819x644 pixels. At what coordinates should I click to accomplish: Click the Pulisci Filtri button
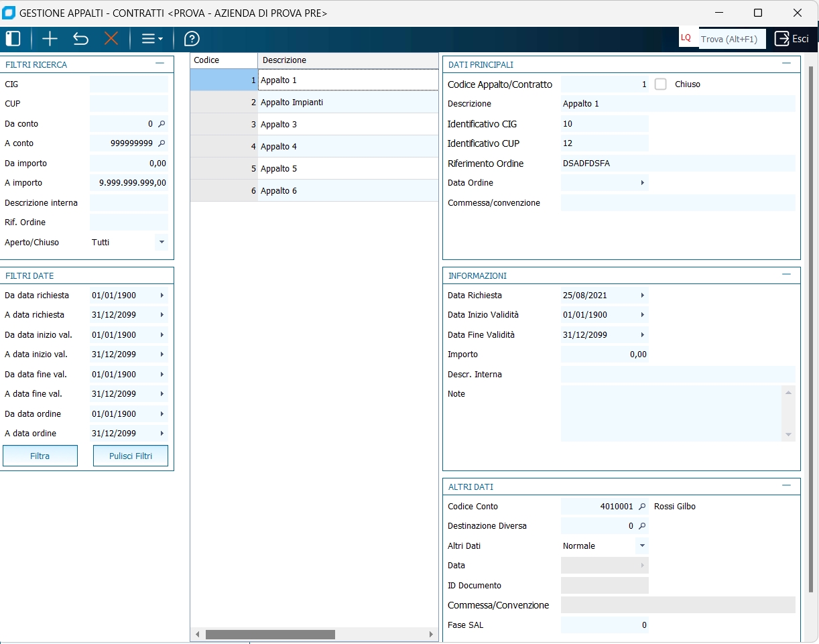tap(131, 456)
